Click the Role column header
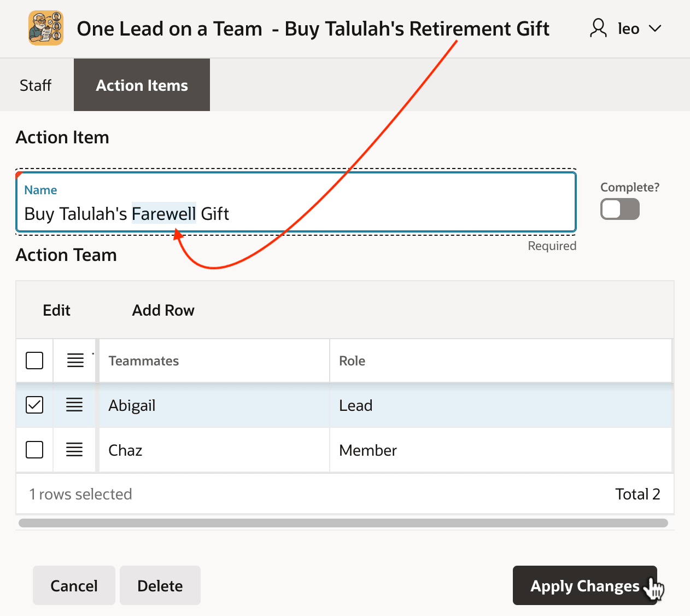This screenshot has height=616, width=690. [x=500, y=361]
